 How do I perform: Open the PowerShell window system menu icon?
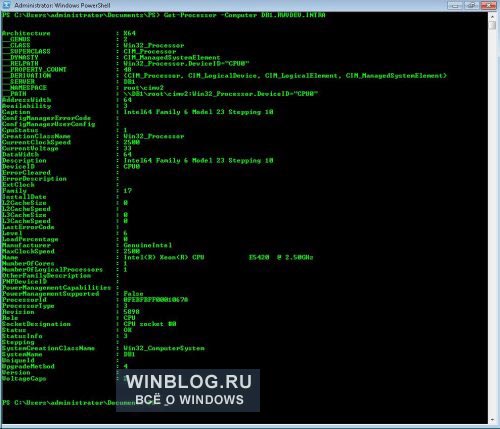click(7, 5)
